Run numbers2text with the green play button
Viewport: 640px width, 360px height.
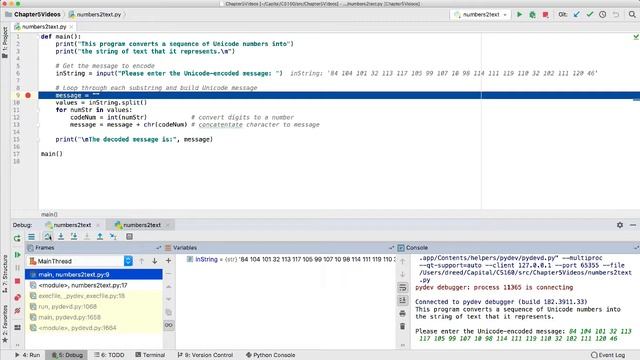click(519, 14)
